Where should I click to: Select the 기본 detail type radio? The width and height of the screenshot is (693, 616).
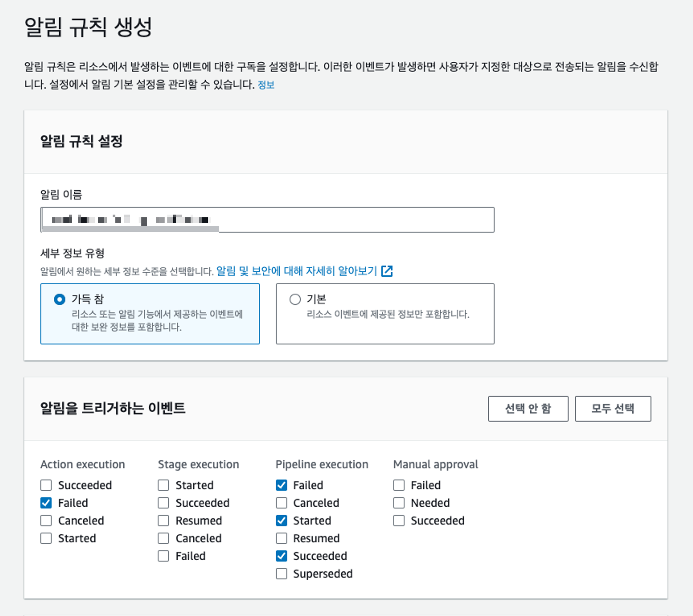tap(295, 299)
